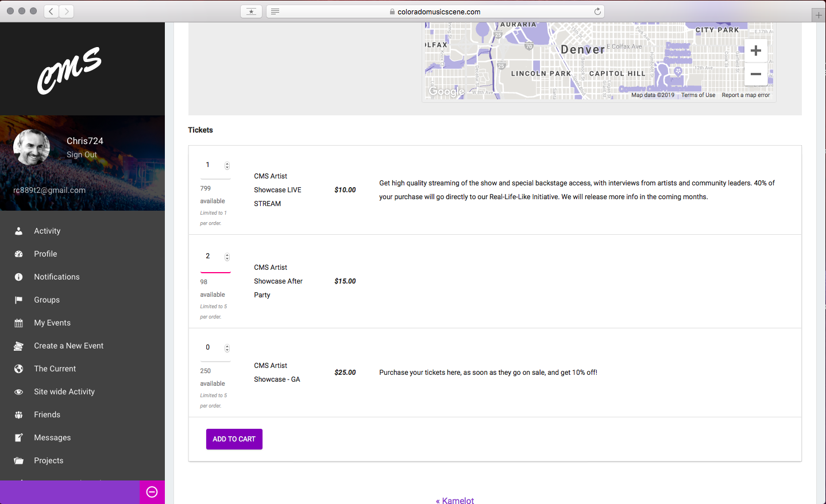
Task: Reload the page in Safari
Action: pos(597,11)
